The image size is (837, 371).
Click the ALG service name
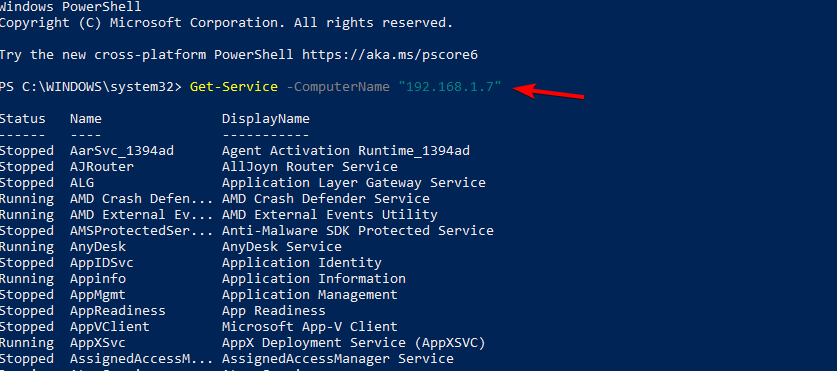[x=82, y=183]
